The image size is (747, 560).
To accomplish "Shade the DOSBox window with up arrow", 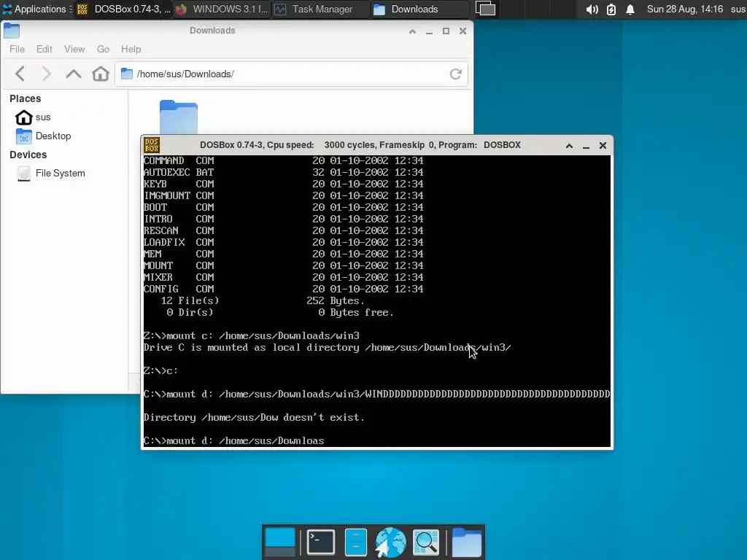I will pyautogui.click(x=569, y=146).
